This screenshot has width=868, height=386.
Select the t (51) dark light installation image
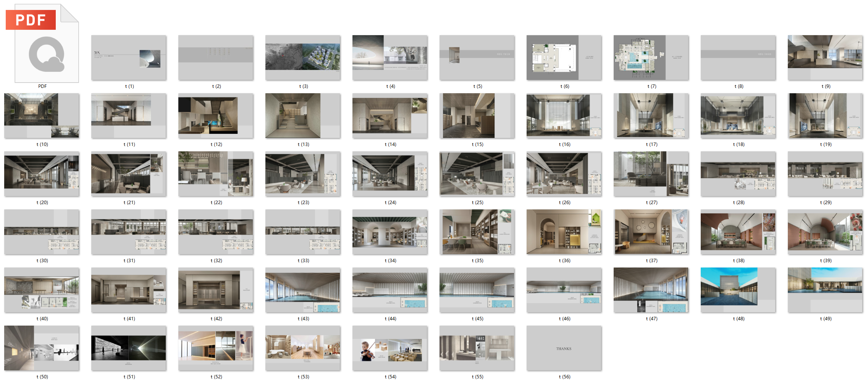point(129,348)
